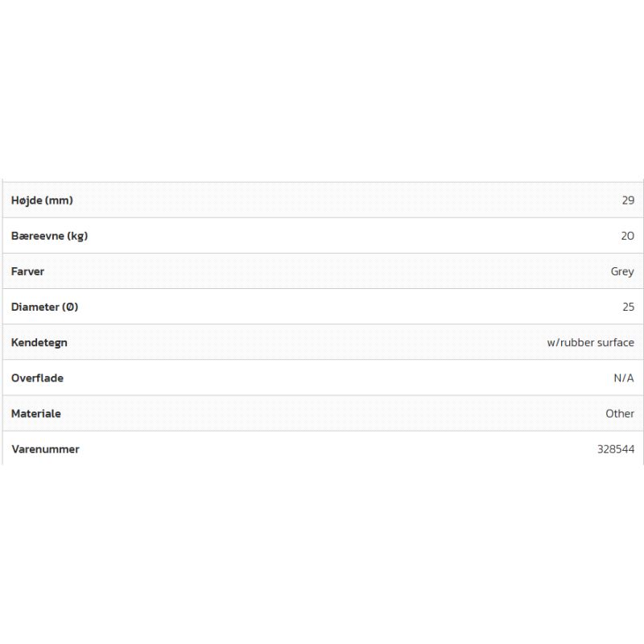Select the Grey color value

[622, 271]
